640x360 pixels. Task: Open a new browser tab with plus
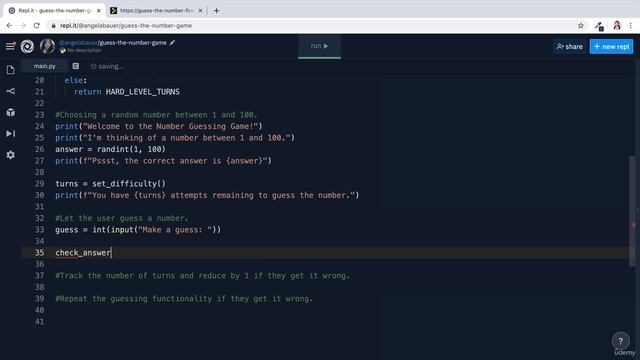[216, 11]
